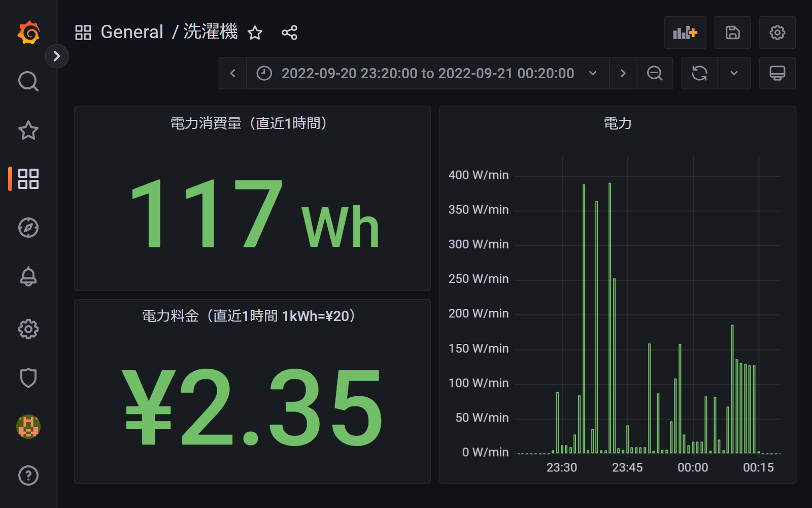Open the time range picker dropdown
The image size is (812, 508).
click(x=427, y=73)
